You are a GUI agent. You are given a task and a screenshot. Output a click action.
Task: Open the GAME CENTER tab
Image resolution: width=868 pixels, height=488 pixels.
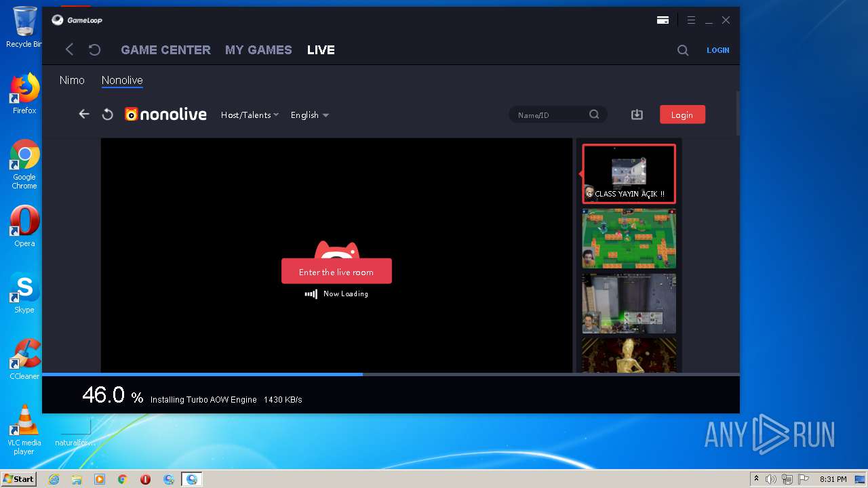165,49
